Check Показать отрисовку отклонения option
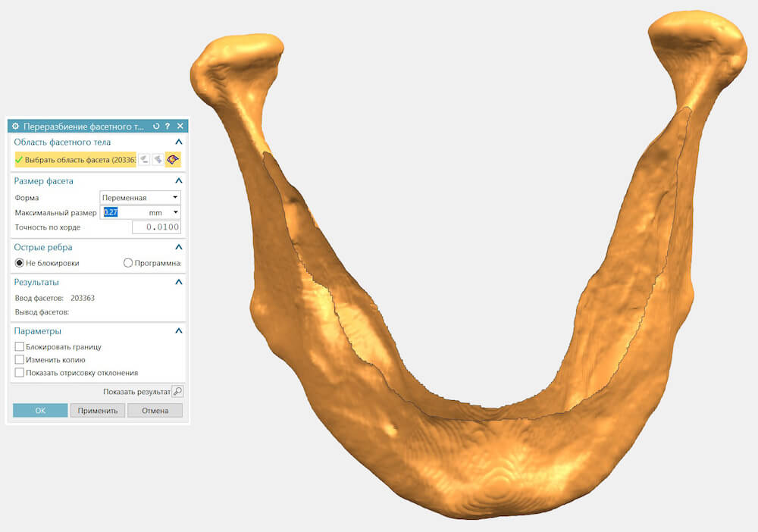This screenshot has width=758, height=532. tap(20, 373)
